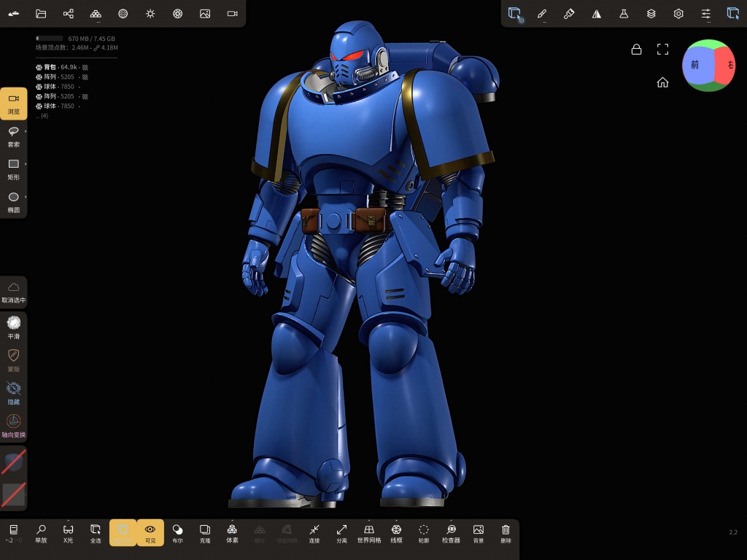The height and width of the screenshot is (560, 747).
Task: Select 背包 object in scene list
Action: tap(62, 67)
